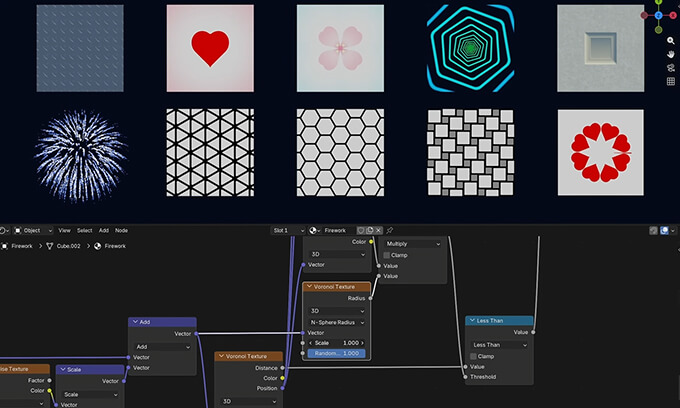Click the red X axis on gizmo
This screenshot has width=680, height=408.
672,16
